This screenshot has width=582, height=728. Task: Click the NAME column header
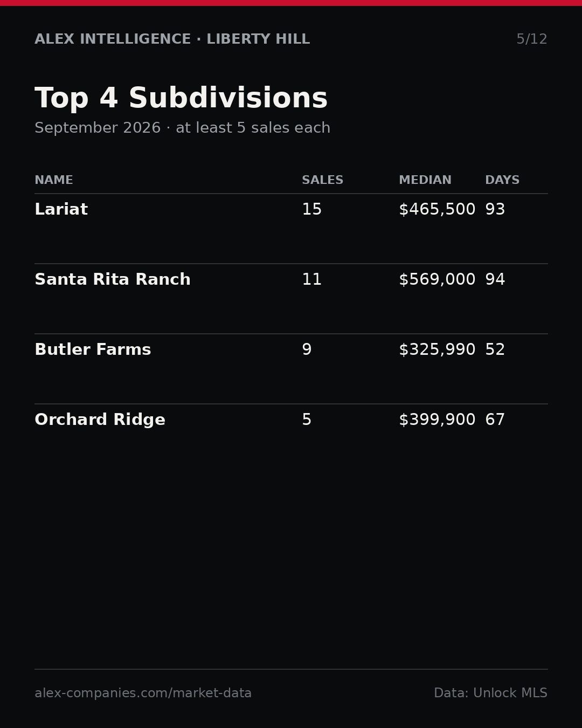click(54, 180)
